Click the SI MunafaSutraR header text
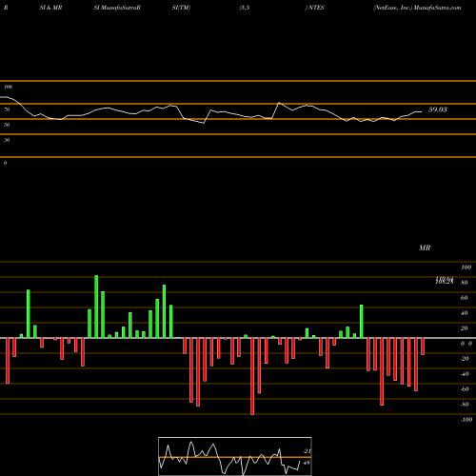476x476 pixels. point(117,8)
